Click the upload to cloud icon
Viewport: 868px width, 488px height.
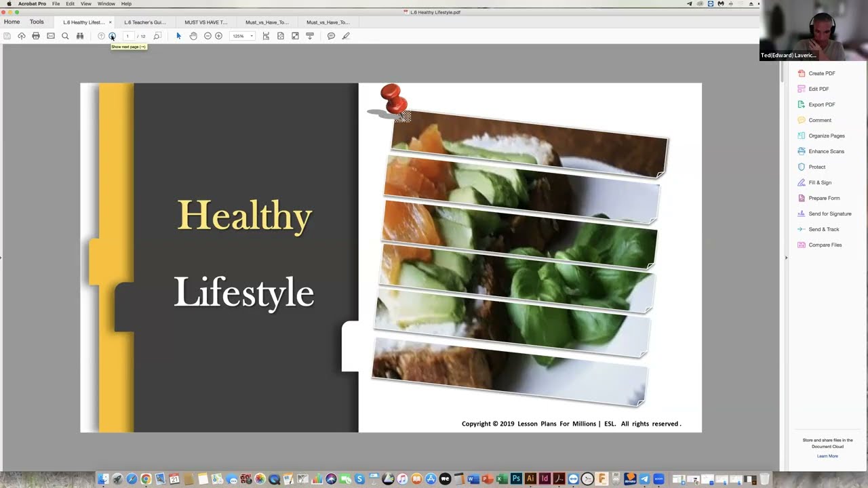(22, 36)
